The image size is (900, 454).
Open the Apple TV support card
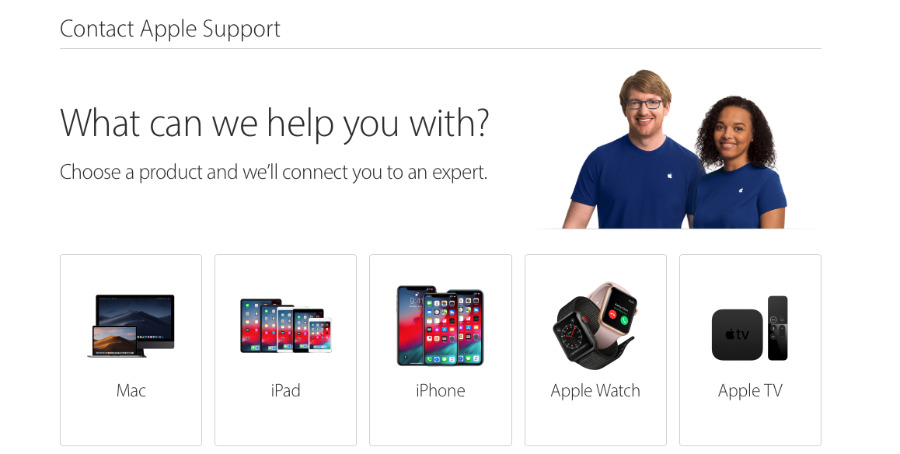pyautogui.click(x=750, y=350)
